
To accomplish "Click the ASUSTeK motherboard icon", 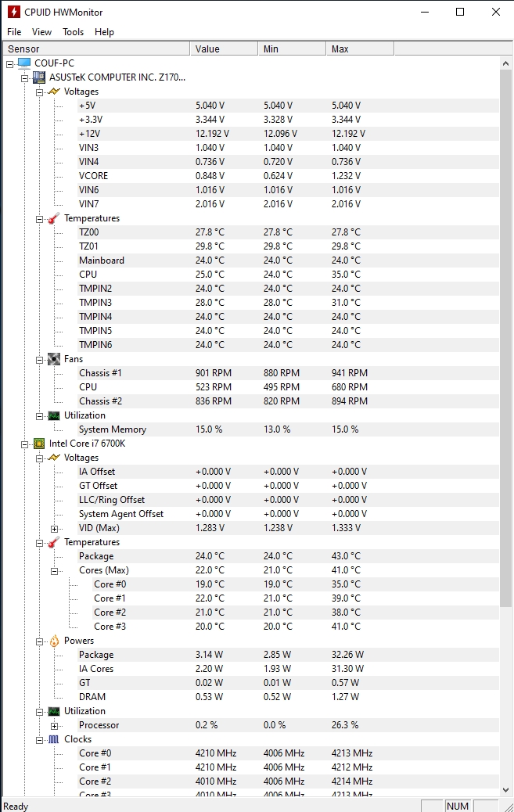I will click(x=38, y=77).
